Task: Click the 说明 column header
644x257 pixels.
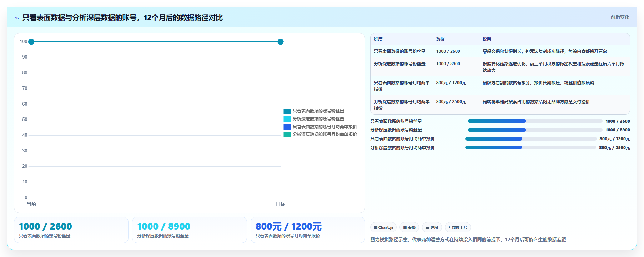Action: 487,39
